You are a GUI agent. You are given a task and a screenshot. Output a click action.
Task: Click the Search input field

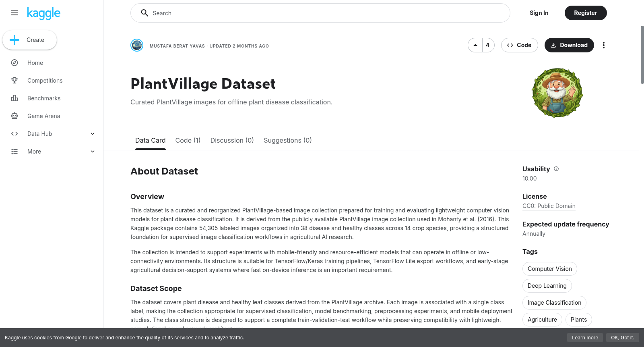coord(320,13)
